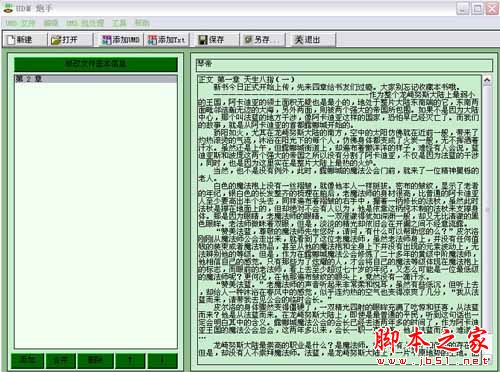This screenshot has height=372, width=500.
Task: Click the text area vertical scrollbar track
Action: [487, 220]
